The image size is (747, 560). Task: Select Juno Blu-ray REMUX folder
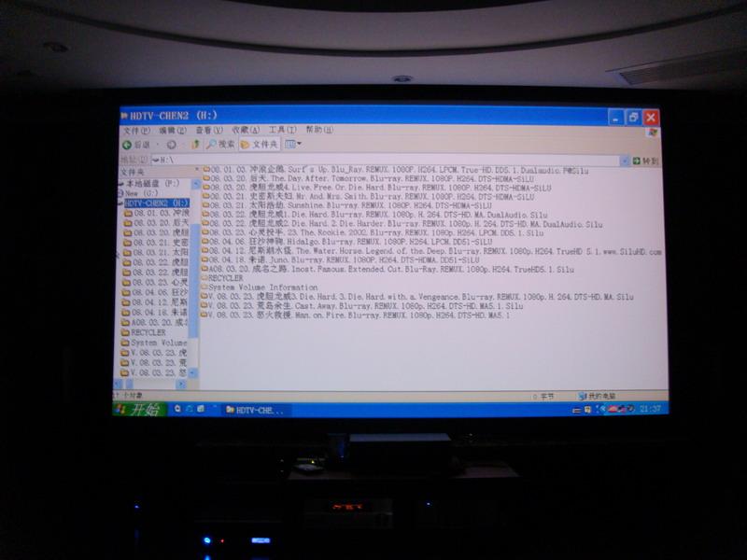(340, 260)
